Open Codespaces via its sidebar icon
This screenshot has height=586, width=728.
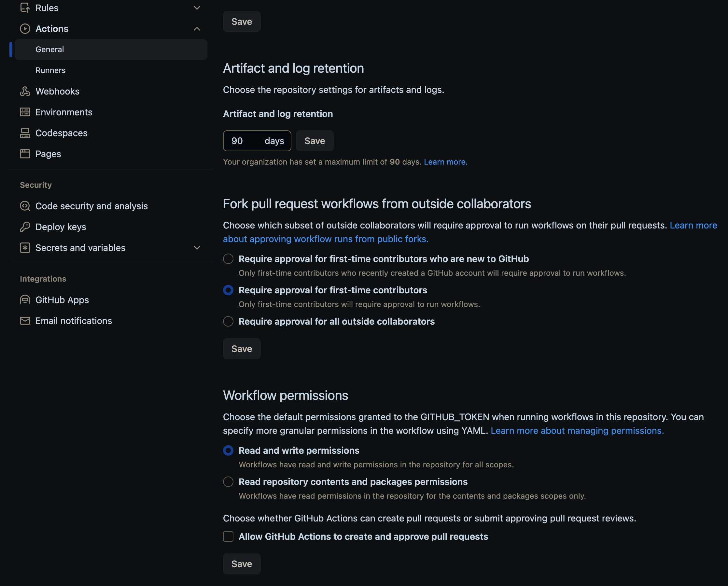click(25, 133)
